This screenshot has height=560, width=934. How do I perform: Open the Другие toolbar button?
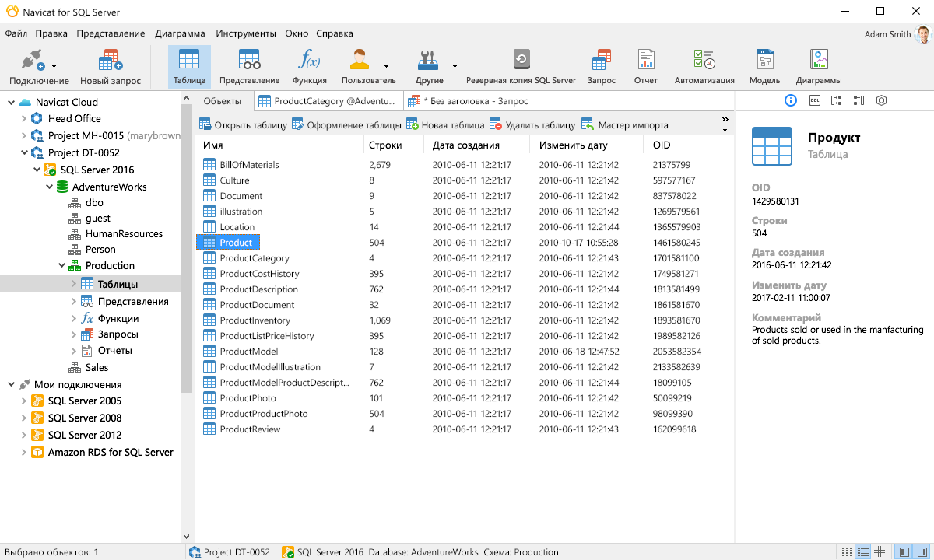pyautogui.click(x=429, y=67)
